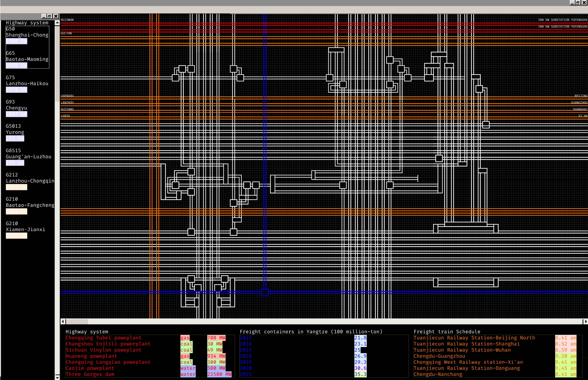Select the G75 Lanzhou-Haikou list item
This screenshot has height=380, width=588.
[x=27, y=83]
